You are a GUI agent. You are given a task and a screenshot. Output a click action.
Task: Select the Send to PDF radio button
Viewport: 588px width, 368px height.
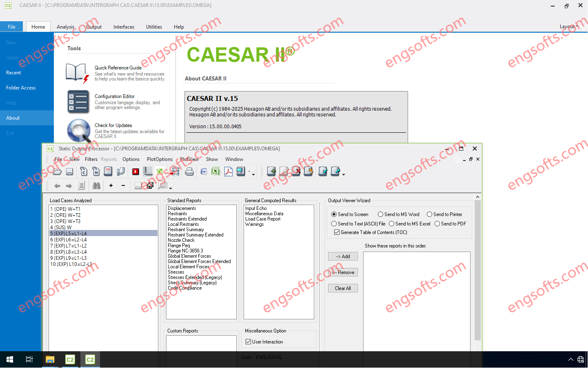437,224
